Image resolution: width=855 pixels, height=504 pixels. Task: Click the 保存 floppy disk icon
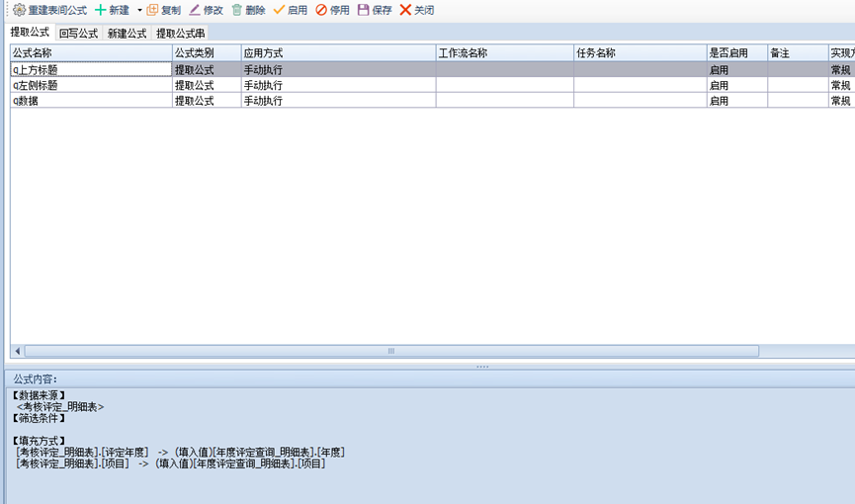click(x=363, y=10)
